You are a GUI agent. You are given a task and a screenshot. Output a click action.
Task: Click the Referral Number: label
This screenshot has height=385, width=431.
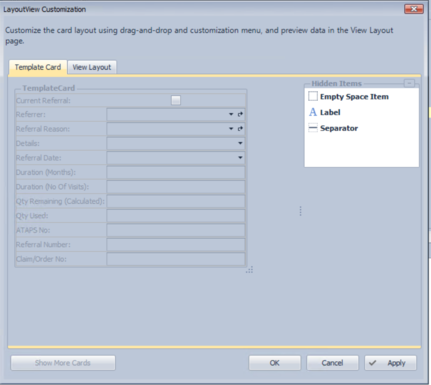pos(43,245)
